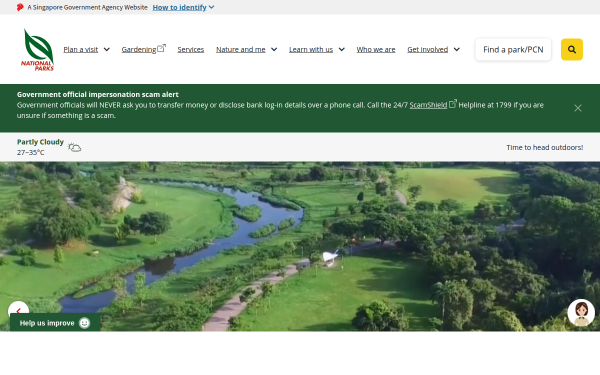Expand the Learn with us chevron
Image resolution: width=600 pixels, height=375 pixels.
342,49
